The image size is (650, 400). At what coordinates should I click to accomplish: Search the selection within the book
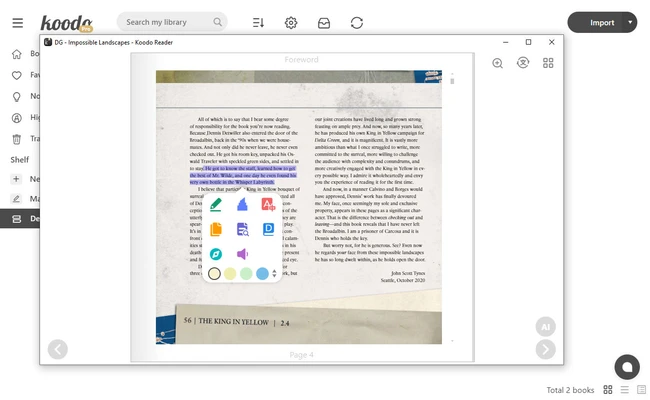click(243, 229)
